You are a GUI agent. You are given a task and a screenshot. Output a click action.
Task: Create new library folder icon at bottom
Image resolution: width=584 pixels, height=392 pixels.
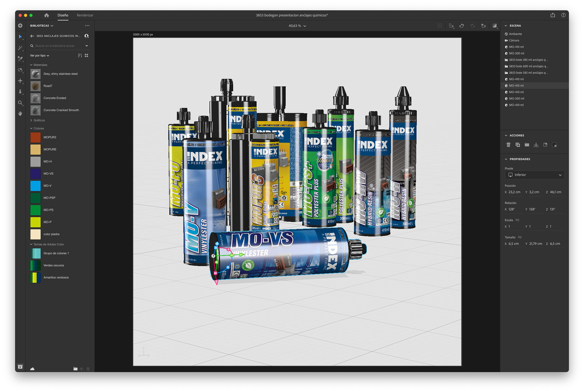click(75, 369)
